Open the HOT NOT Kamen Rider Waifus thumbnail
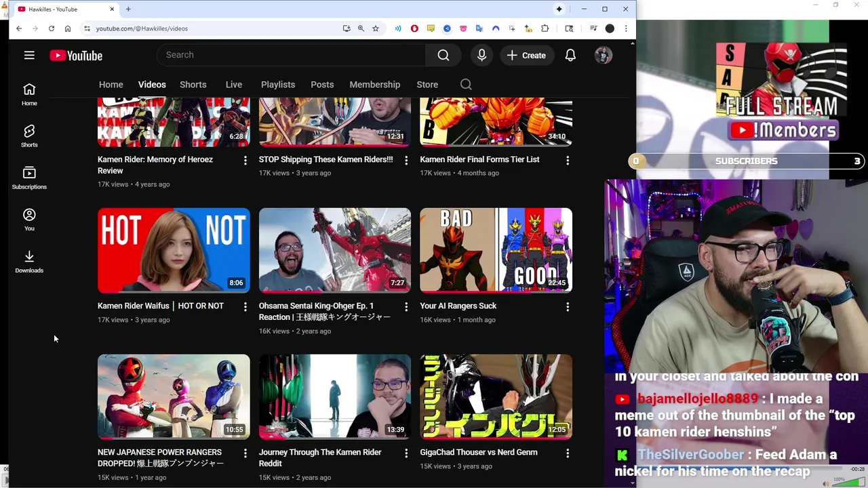Screen dimensions: 868x488 [x=174, y=250]
